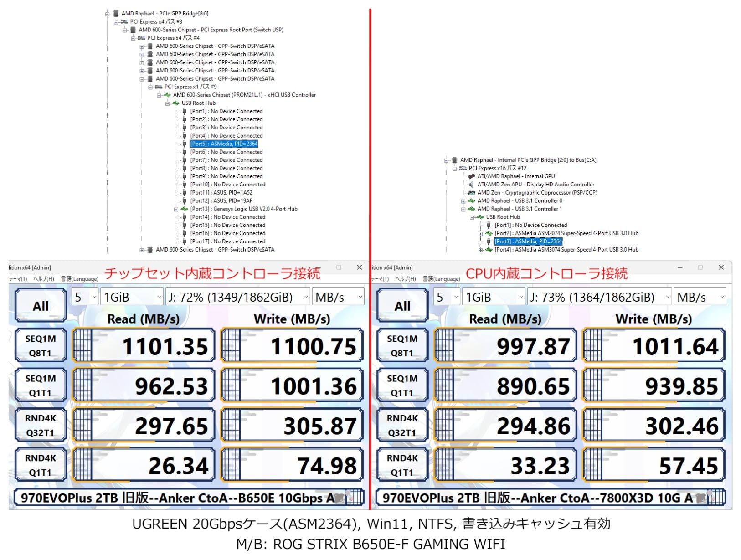Click the plug icon beside [Port10]
The height and width of the screenshot is (560, 741).
(x=184, y=185)
